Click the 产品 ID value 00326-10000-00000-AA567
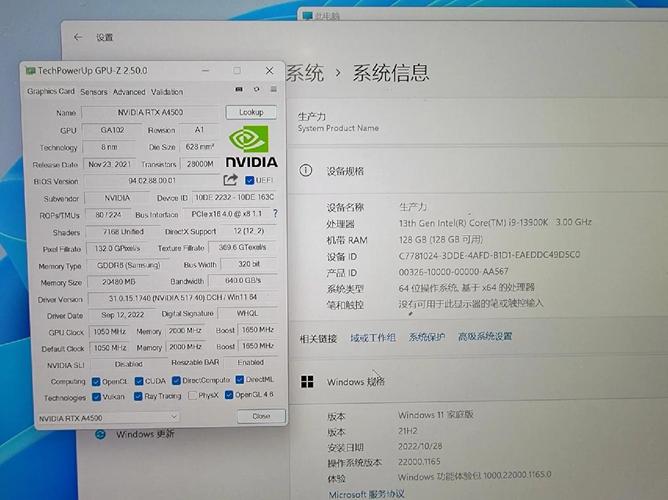 (x=453, y=271)
